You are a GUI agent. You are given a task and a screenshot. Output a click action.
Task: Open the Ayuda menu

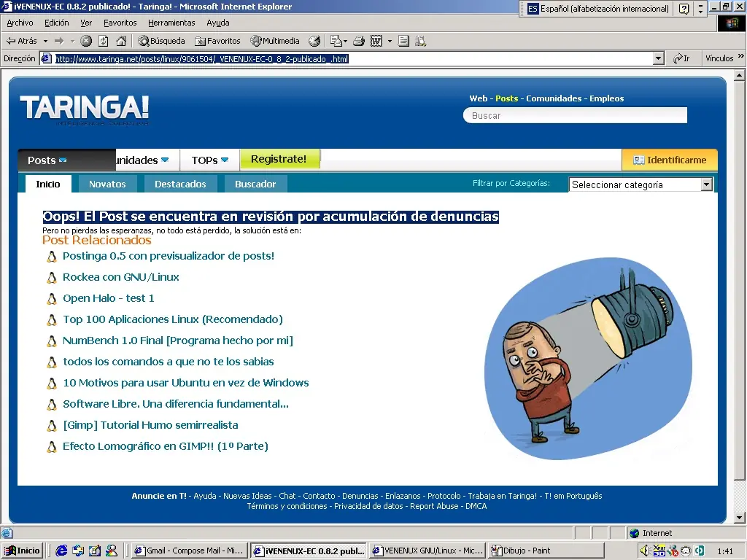pyautogui.click(x=217, y=23)
